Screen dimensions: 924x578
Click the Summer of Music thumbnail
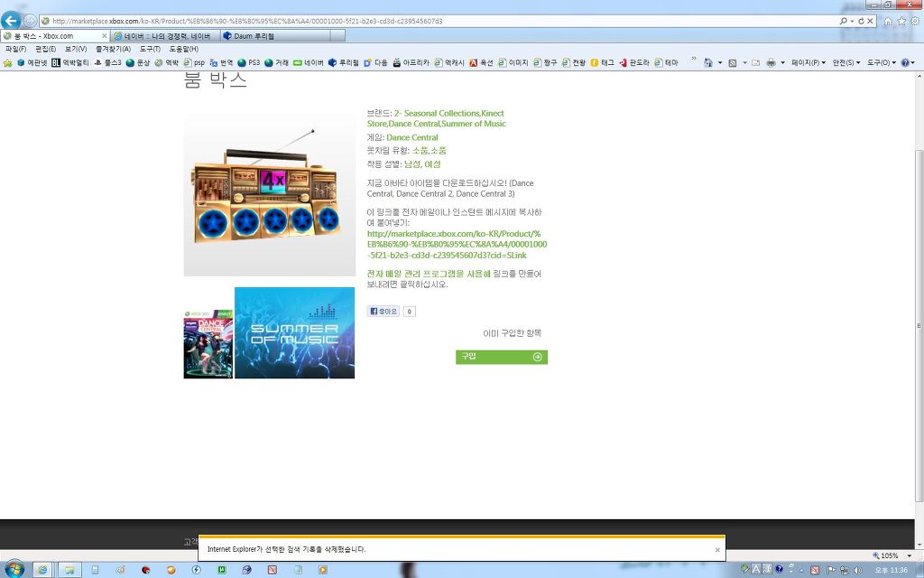pyautogui.click(x=294, y=333)
